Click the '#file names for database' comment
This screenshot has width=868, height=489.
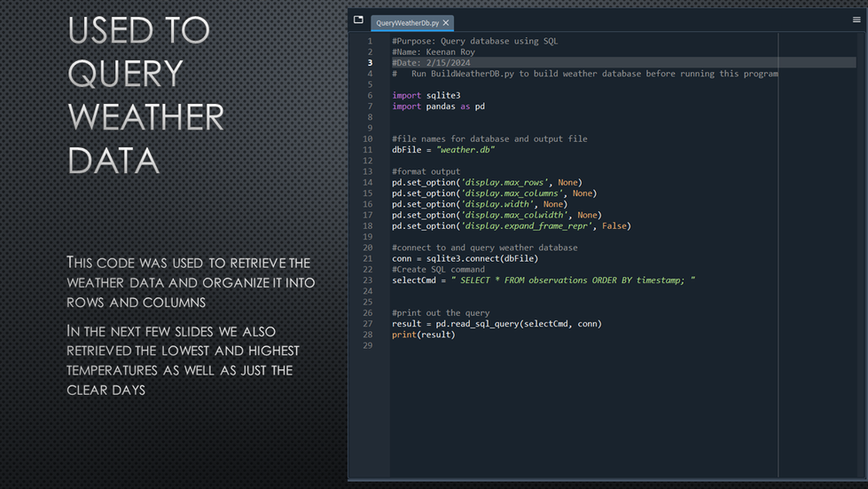pyautogui.click(x=489, y=139)
